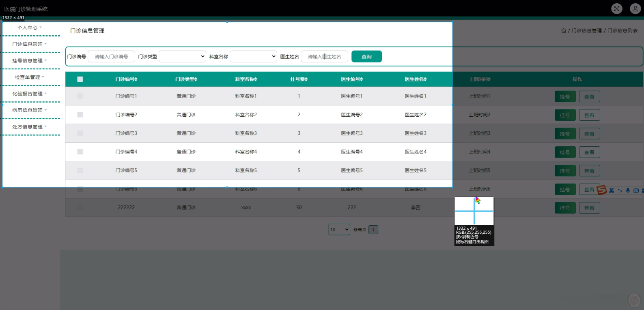Screen dimensions: 644x310
Task: Sort table by 挂号费 column header
Action: pyautogui.click(x=299, y=79)
